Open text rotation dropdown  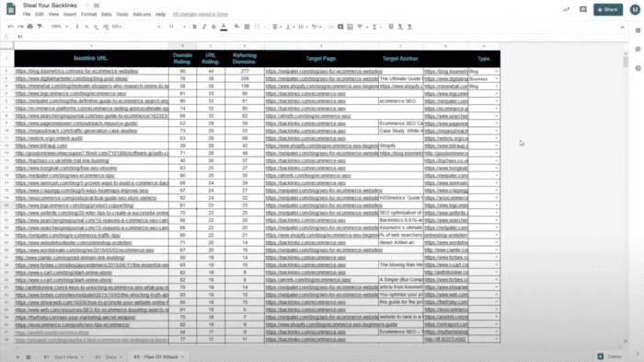pyautogui.click(x=316, y=27)
